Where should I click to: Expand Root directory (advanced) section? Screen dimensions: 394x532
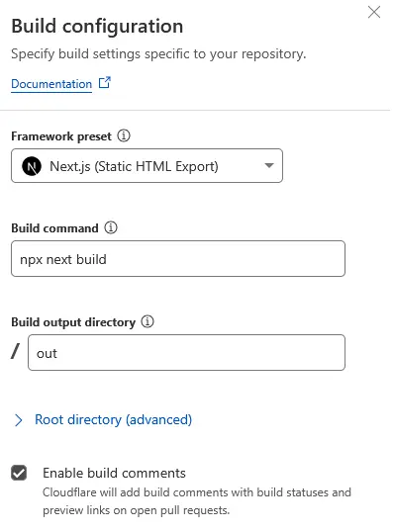point(114,419)
